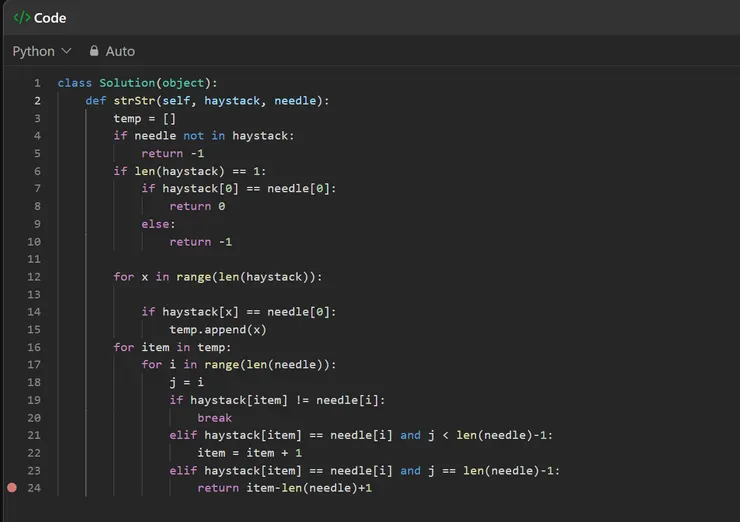Click 'return item-len(needle)+1' statement
This screenshot has width=740, height=522.
[x=285, y=488]
